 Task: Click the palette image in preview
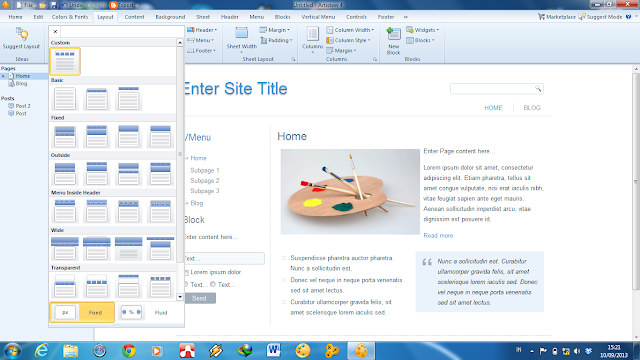(x=350, y=192)
